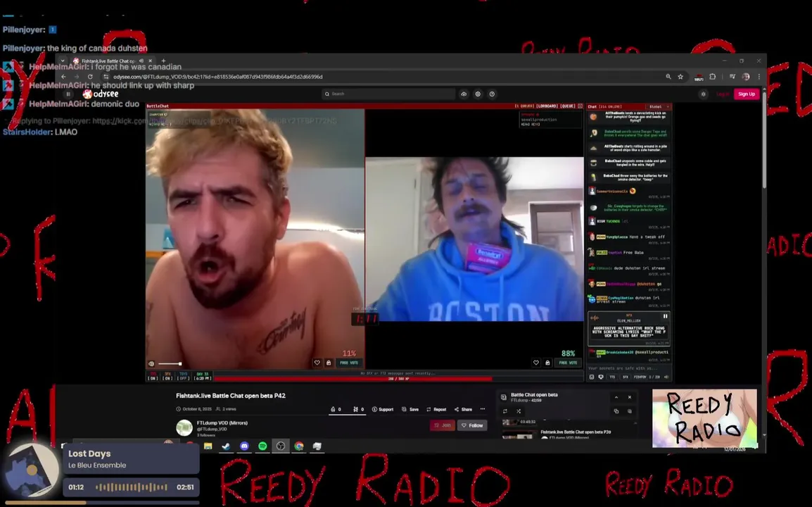Viewport: 812px width, 507px height.
Task: Click the dice icon below chat input
Action: click(x=592, y=377)
